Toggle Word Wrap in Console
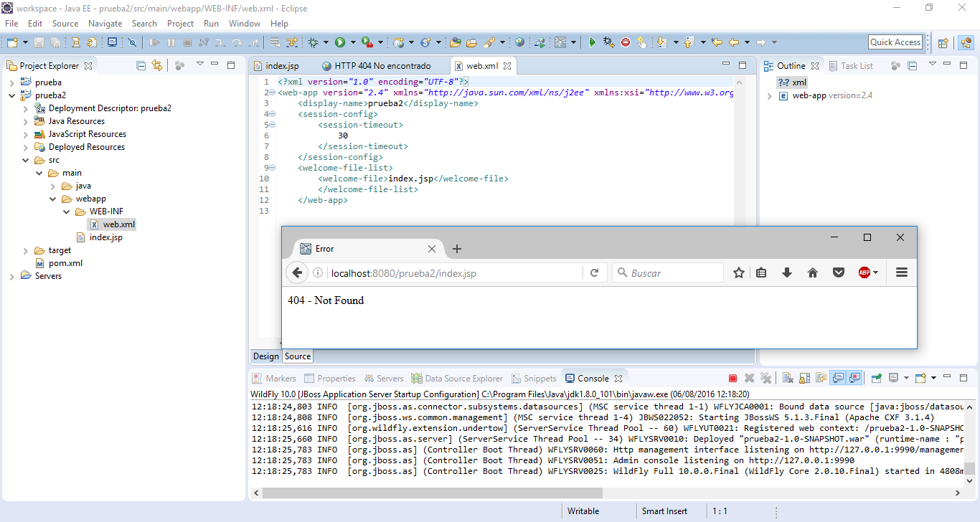 click(820, 378)
